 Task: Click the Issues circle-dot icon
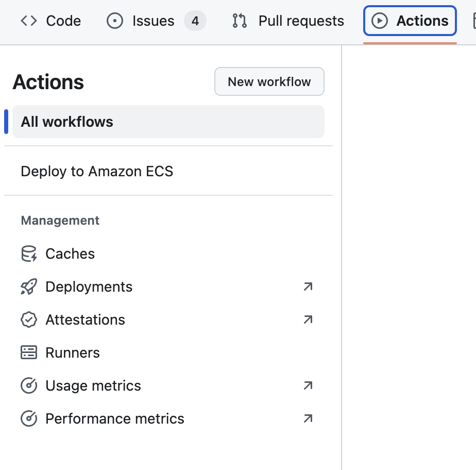coord(115,21)
